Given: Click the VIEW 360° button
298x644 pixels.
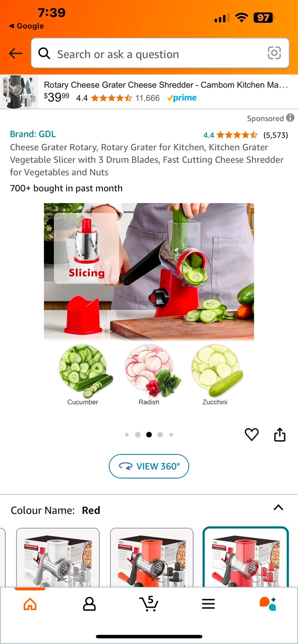Looking at the screenshot, I should click(149, 466).
